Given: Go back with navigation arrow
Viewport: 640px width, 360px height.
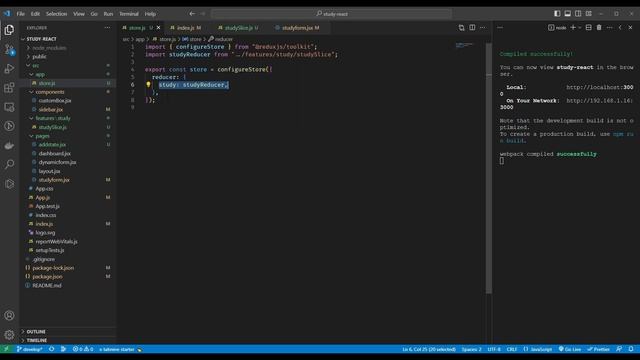Looking at the screenshot, I should (192, 13).
